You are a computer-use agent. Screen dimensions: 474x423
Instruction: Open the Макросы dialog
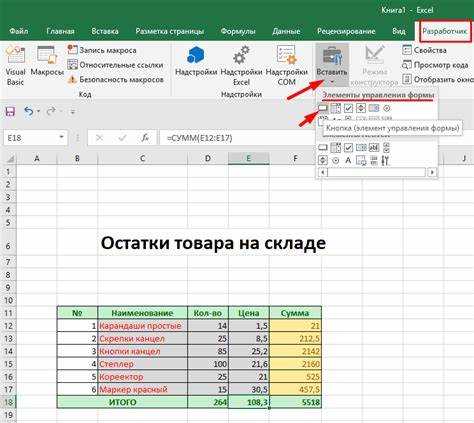tap(47, 61)
